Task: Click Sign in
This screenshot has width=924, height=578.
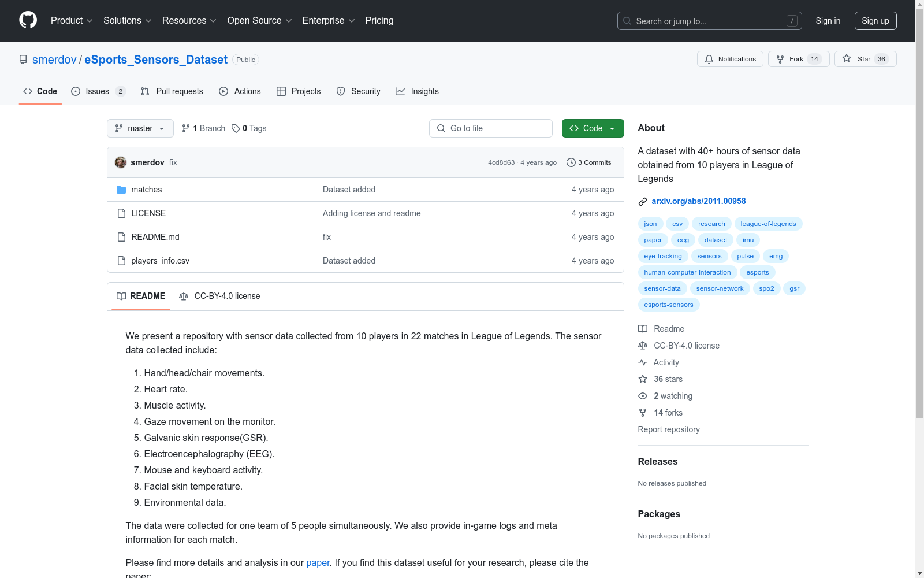Action: click(x=828, y=21)
